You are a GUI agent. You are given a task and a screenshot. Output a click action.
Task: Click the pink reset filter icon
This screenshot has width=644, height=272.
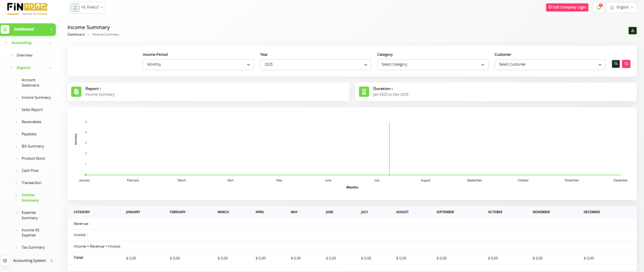tap(626, 64)
